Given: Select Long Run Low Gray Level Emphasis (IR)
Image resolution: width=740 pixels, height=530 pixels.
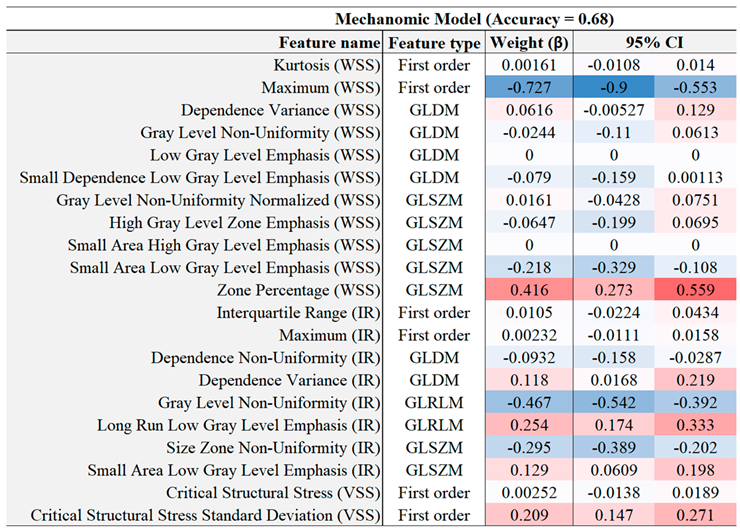Looking at the screenshot, I should point(239,425).
